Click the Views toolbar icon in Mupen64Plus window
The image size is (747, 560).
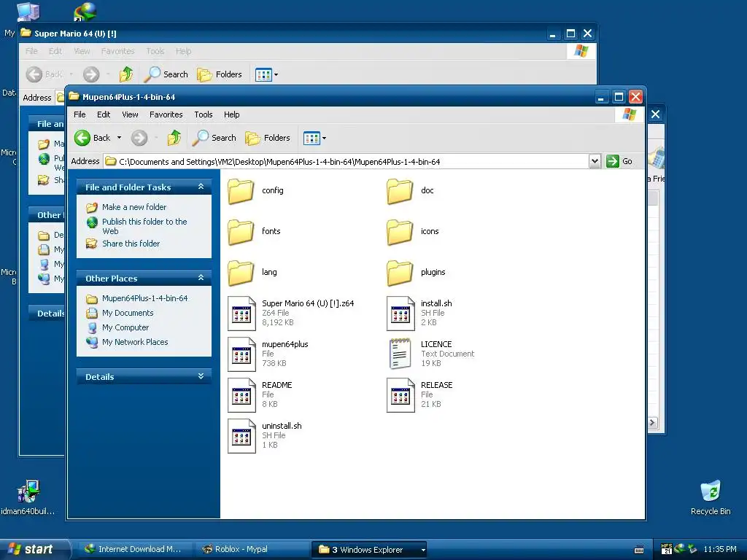(311, 138)
